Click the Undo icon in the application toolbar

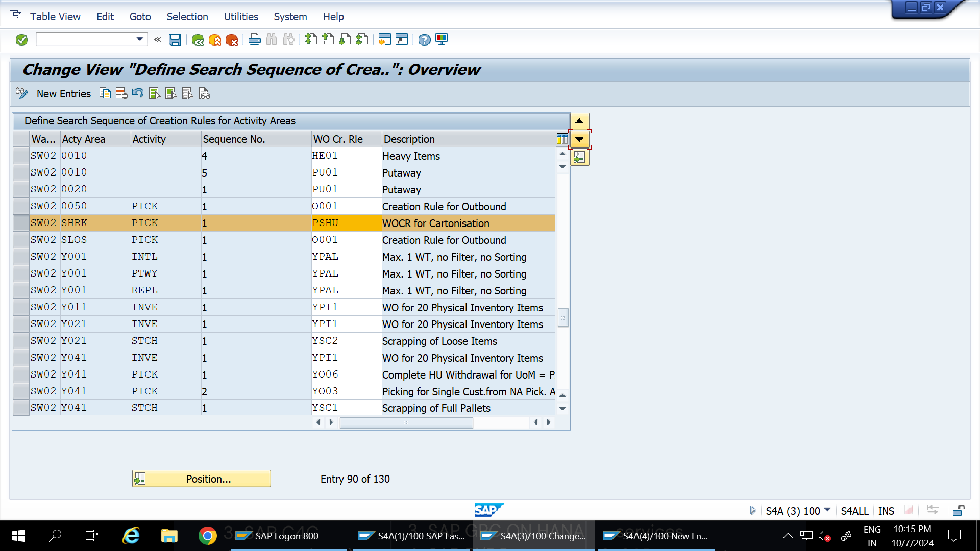pos(138,93)
